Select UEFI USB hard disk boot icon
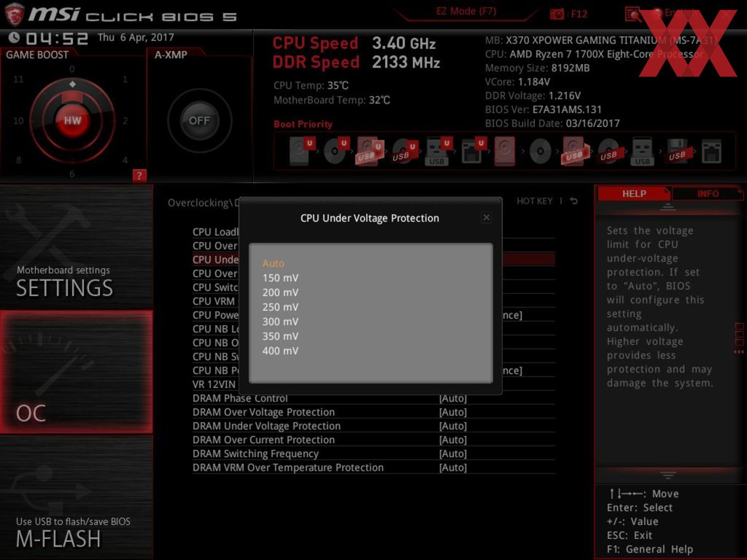 [370, 151]
